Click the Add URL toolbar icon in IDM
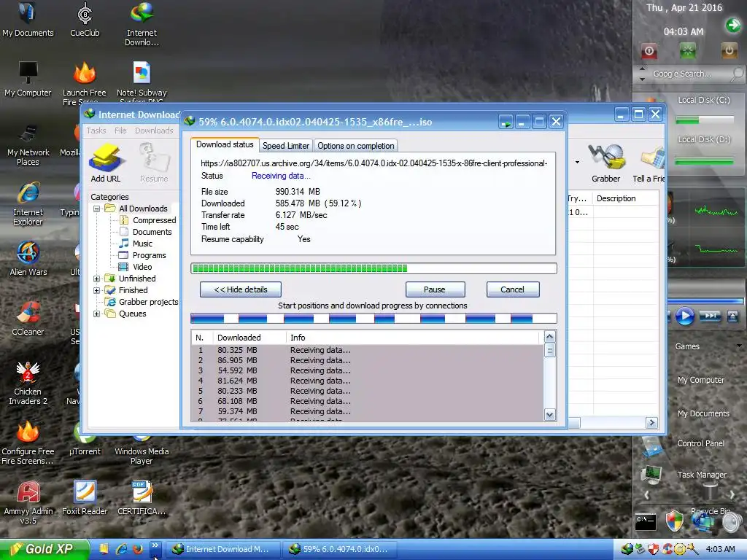Screen dimensions: 747x560 106,163
